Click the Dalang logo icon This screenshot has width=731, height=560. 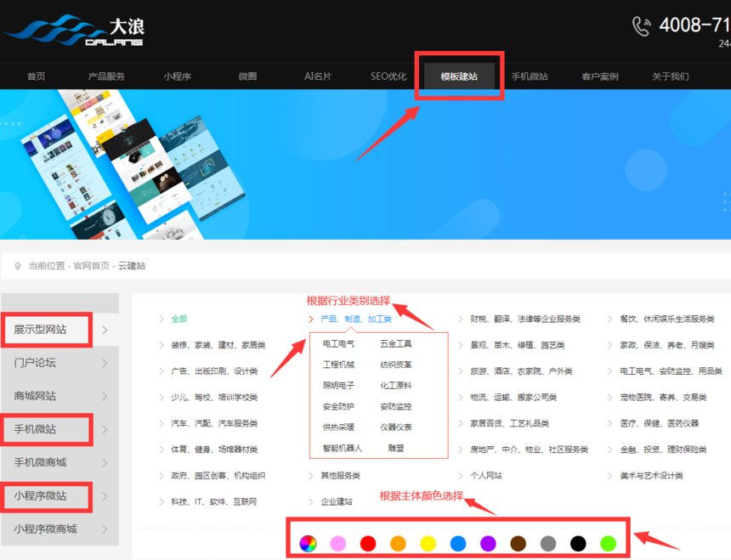(51, 31)
